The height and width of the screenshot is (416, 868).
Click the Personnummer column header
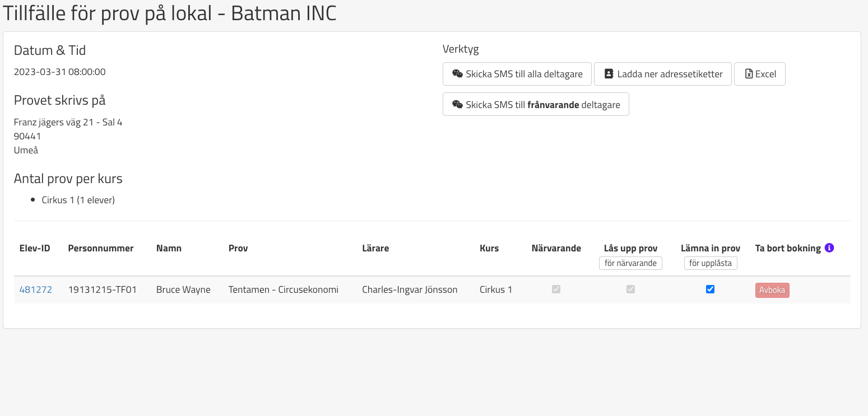tap(101, 248)
